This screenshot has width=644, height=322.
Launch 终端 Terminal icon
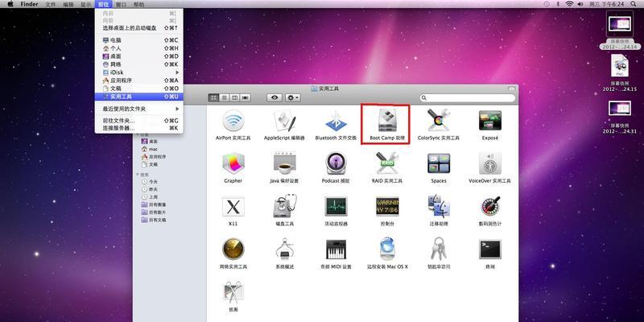point(490,250)
